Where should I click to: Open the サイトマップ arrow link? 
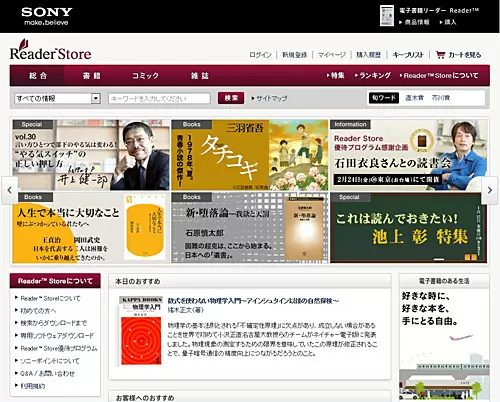pyautogui.click(x=269, y=98)
